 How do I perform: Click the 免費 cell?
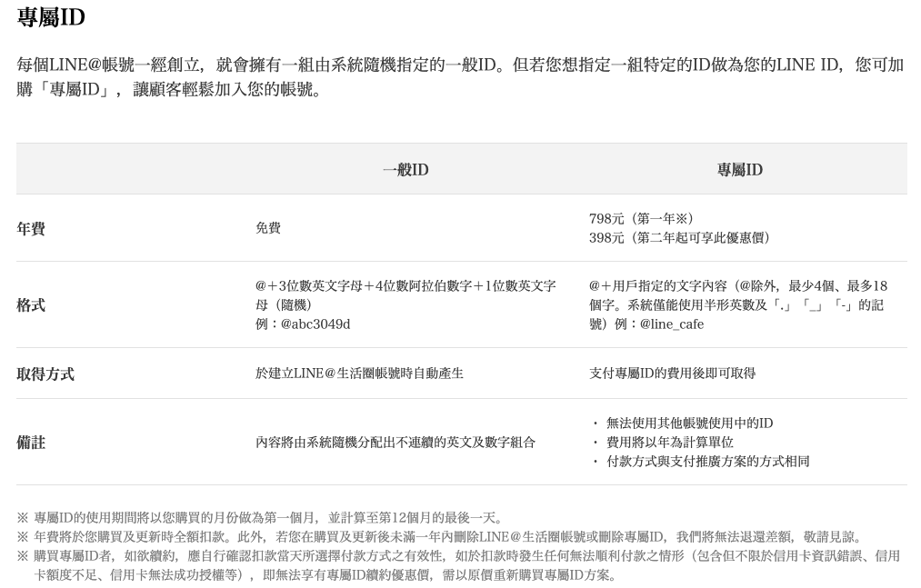pyautogui.click(x=268, y=228)
